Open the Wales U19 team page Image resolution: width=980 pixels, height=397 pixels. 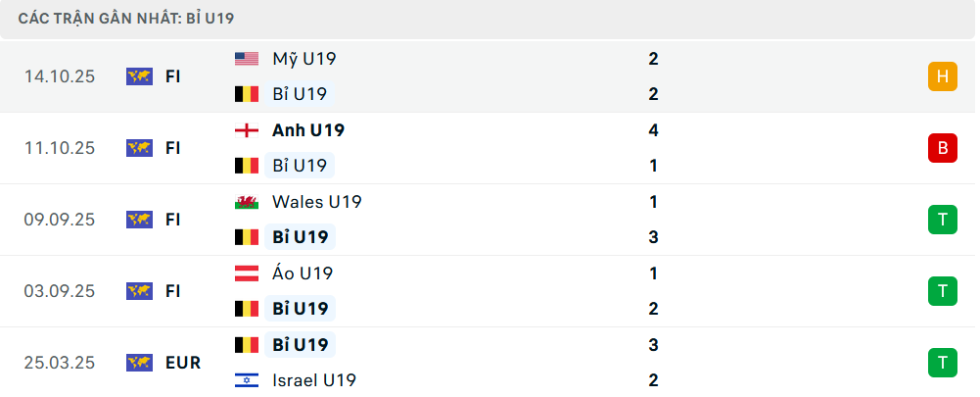pyautogui.click(x=316, y=202)
